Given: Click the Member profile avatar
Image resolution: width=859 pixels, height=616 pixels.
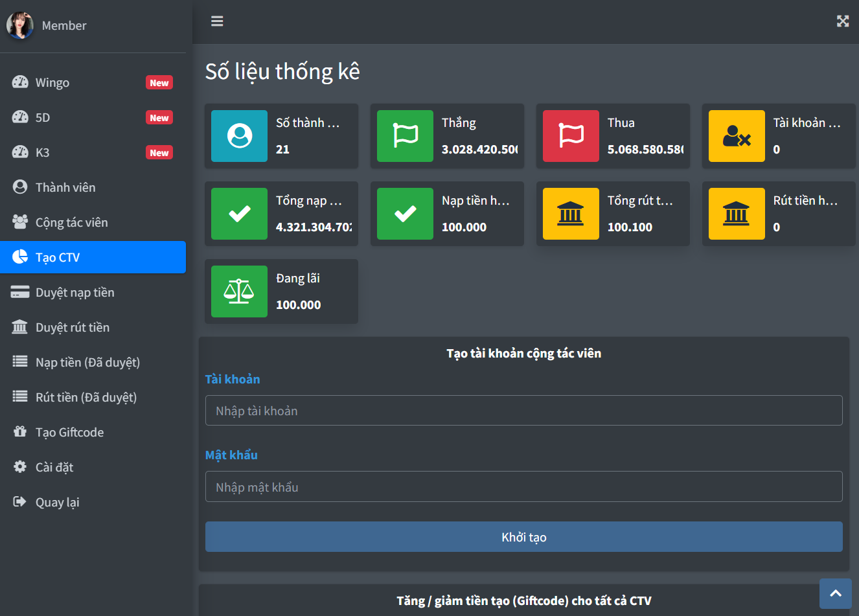Looking at the screenshot, I should click(20, 26).
